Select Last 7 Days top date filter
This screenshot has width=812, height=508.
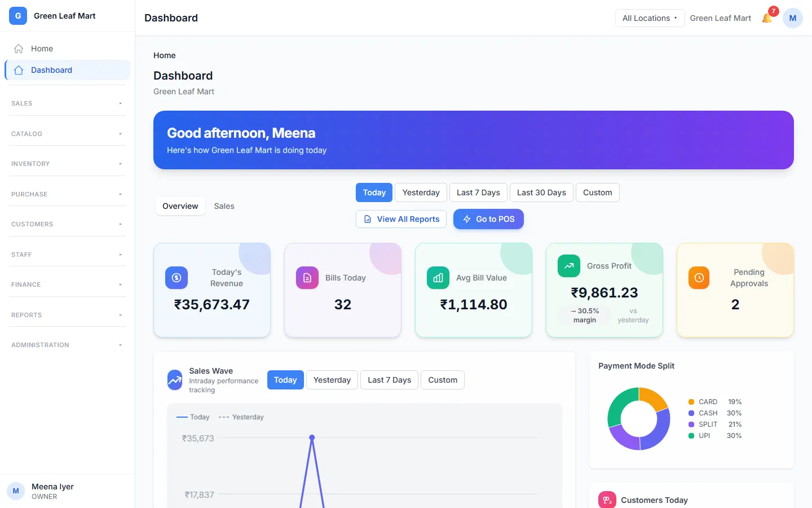[x=478, y=192]
